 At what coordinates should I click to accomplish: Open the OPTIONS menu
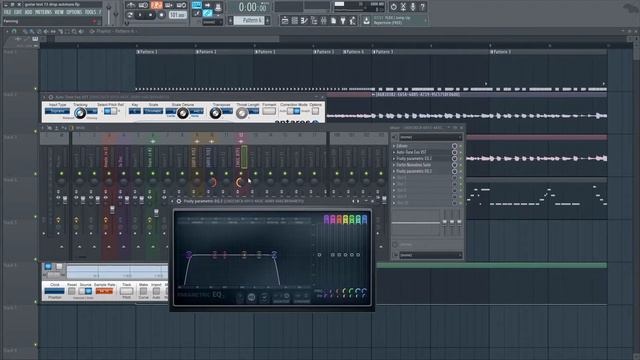(74, 12)
